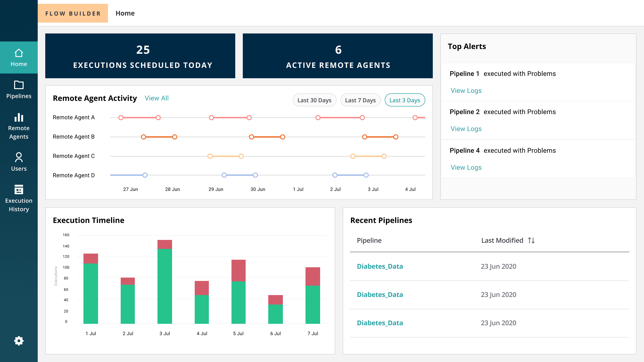Select the Last 7 Days filter

(360, 100)
